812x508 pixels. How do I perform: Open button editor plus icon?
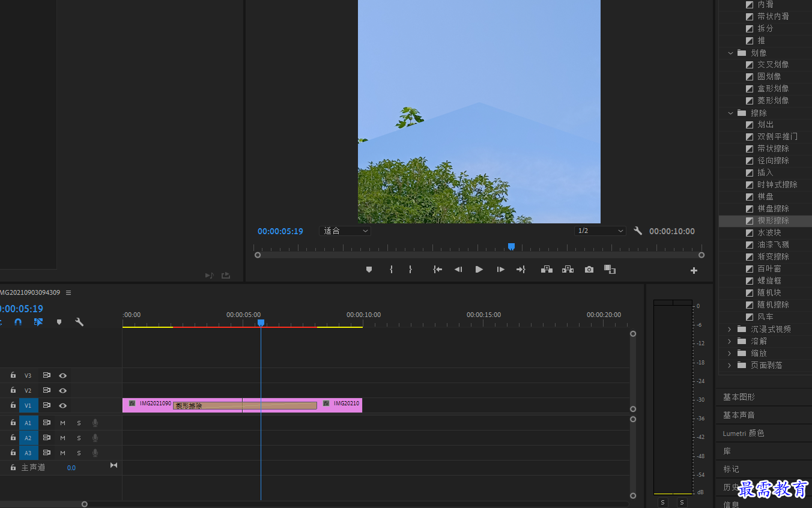(x=694, y=270)
